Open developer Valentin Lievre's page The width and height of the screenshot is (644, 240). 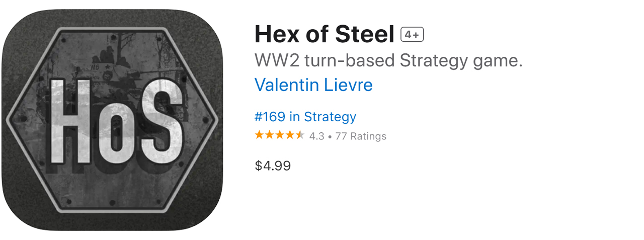pos(313,85)
